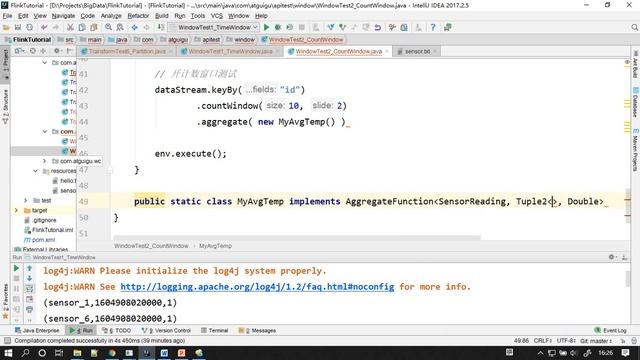Click the print icon in Run panel
Image resolution: width=640 pixels, height=360 pixels.
pos(29,309)
